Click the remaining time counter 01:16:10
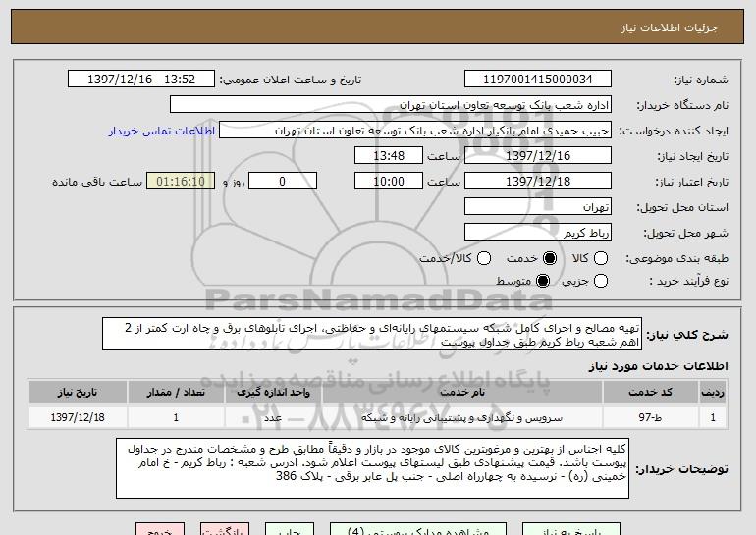The height and width of the screenshot is (535, 756). (x=181, y=182)
